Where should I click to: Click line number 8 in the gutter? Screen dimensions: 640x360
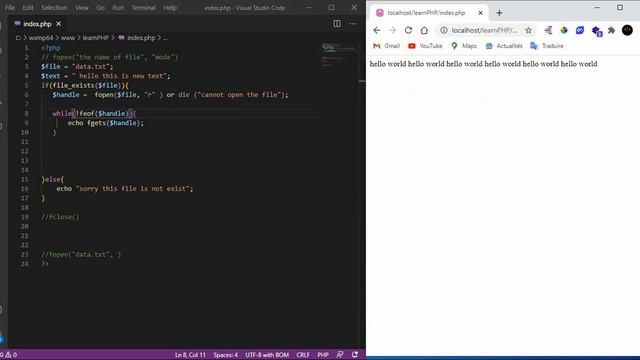coord(27,113)
